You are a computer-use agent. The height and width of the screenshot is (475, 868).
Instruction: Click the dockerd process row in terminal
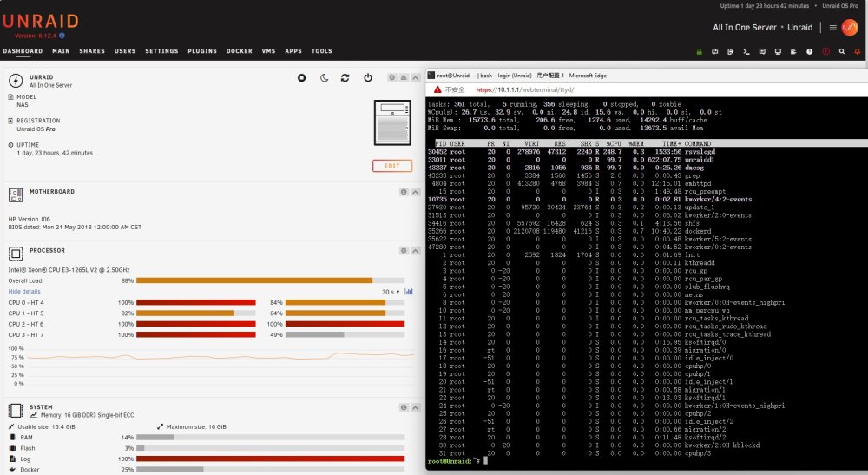pos(647,231)
